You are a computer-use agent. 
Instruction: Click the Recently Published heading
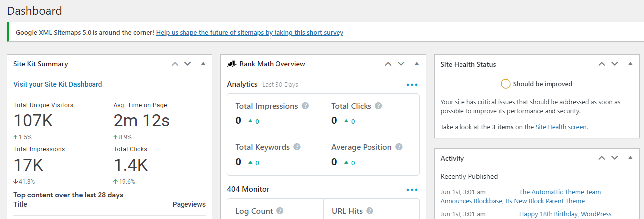[469, 176]
